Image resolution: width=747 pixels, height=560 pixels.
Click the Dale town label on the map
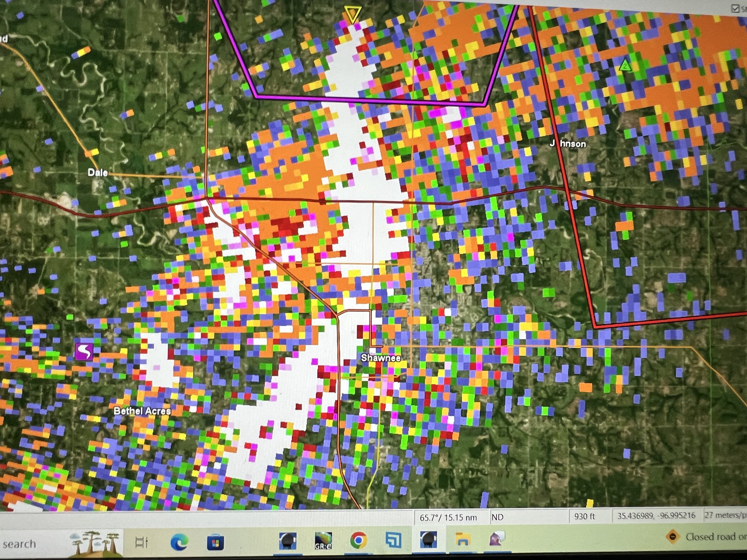point(98,172)
